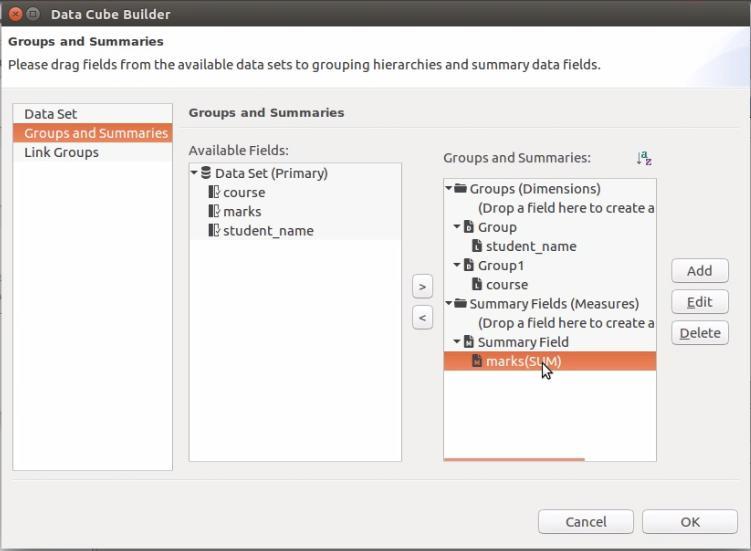
Task: Click the alphabetical sort icon
Action: 644,158
